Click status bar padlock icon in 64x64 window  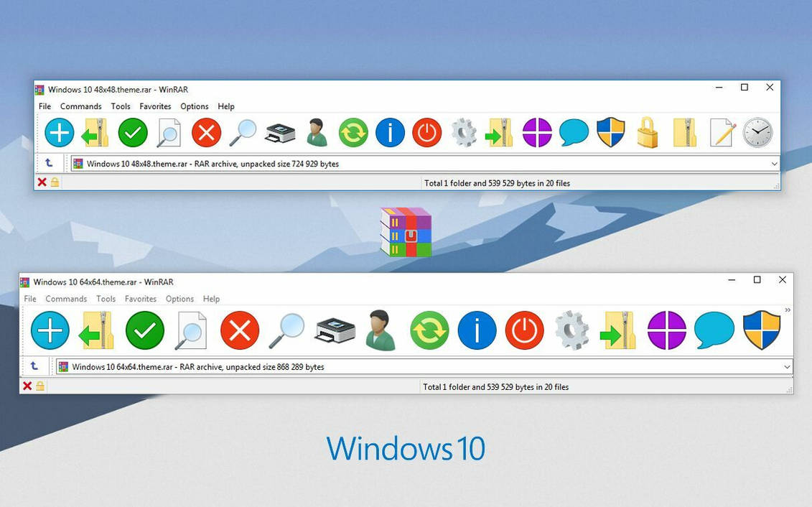pyautogui.click(x=40, y=386)
